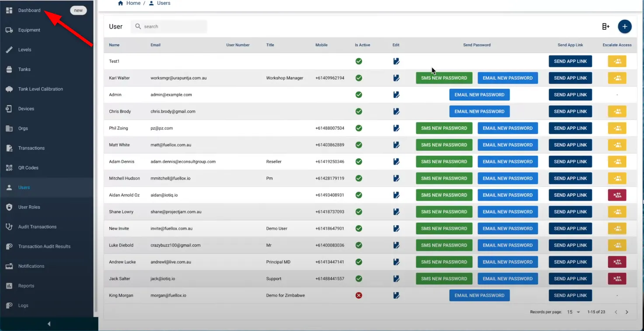Click the Equipment truck icon in sidebar
This screenshot has height=331, width=644.
(9, 30)
